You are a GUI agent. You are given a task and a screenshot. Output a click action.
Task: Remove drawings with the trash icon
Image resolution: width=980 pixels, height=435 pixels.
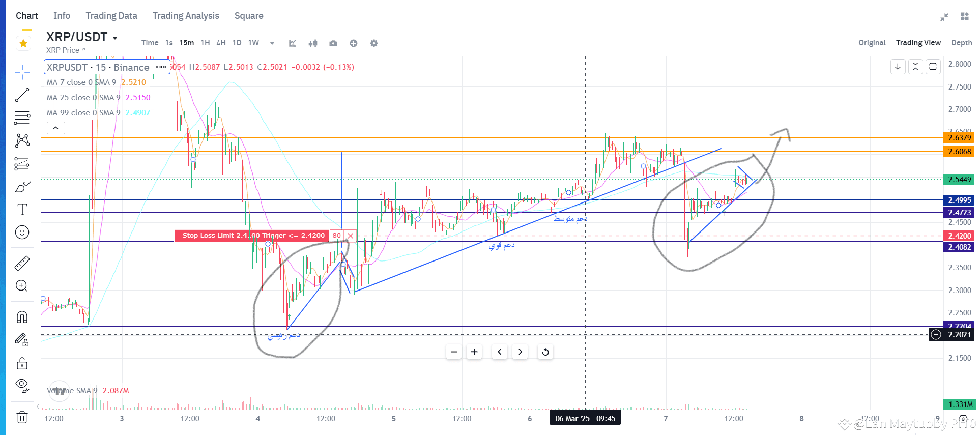pos(22,417)
